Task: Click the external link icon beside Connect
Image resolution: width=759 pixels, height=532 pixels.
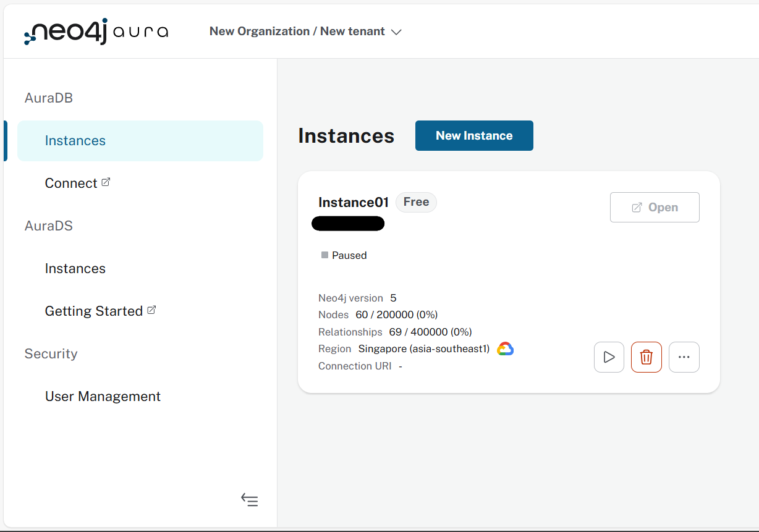Action: click(x=106, y=182)
